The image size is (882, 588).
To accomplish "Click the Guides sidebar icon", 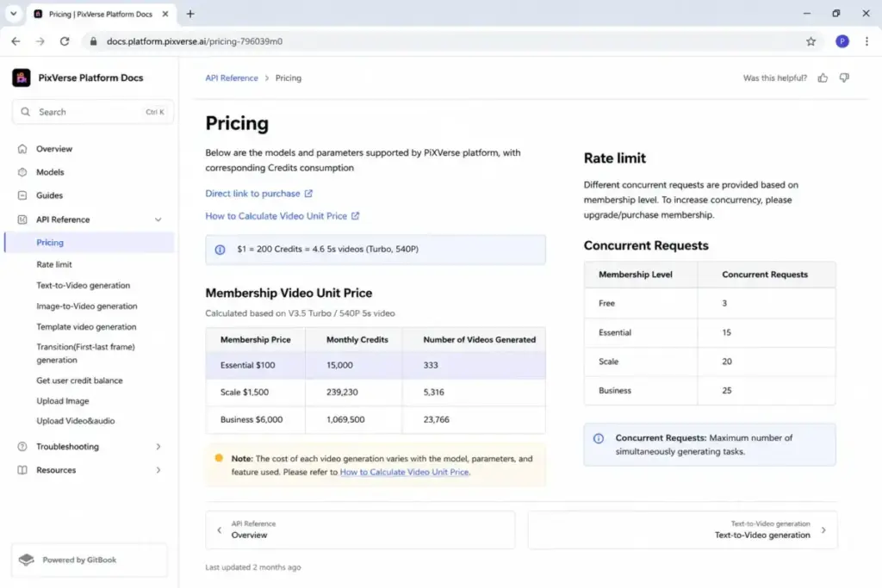I will [x=22, y=195].
